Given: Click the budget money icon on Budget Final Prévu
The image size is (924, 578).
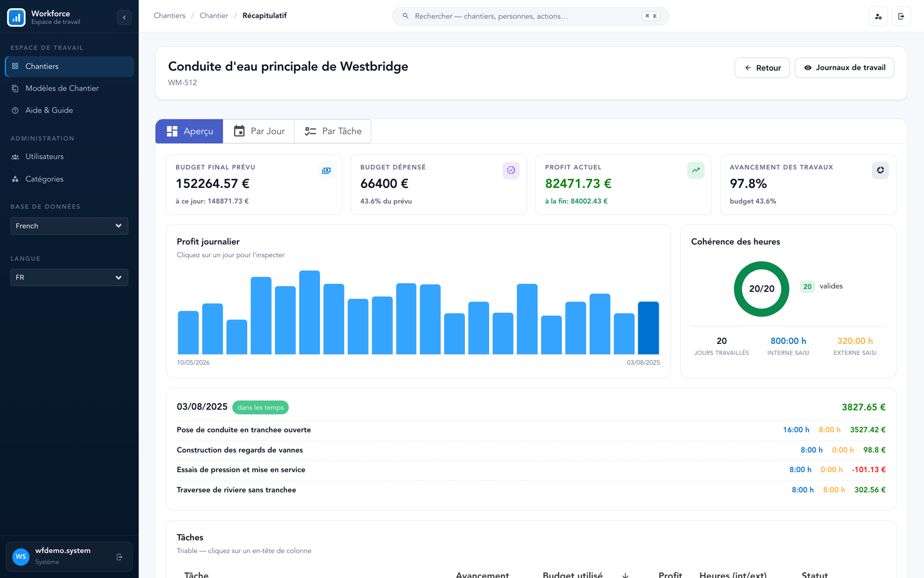Looking at the screenshot, I should click(x=326, y=171).
